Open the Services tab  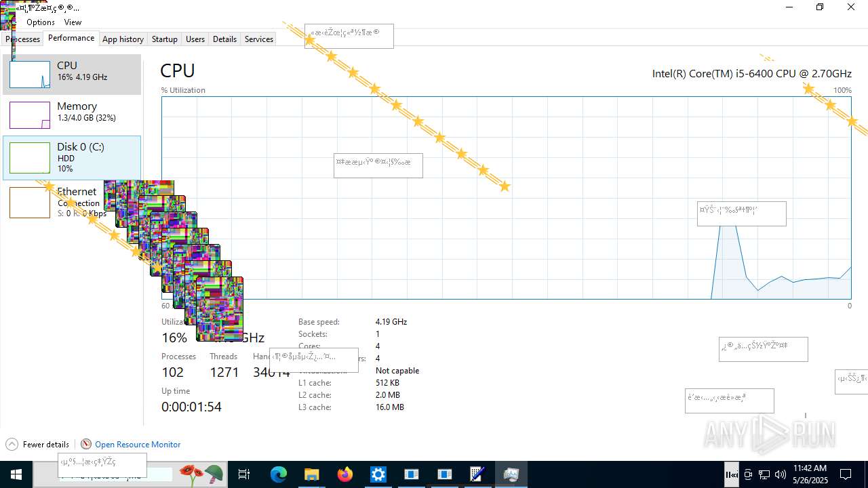[259, 39]
